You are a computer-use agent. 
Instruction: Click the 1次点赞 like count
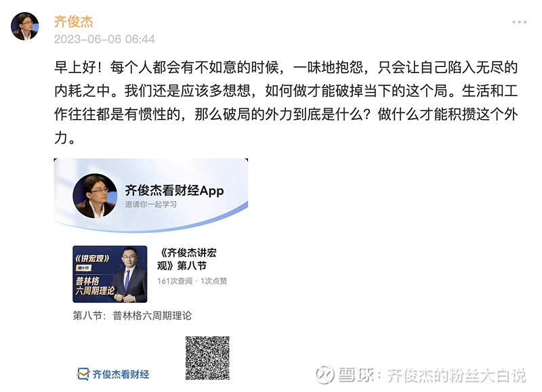(213, 281)
